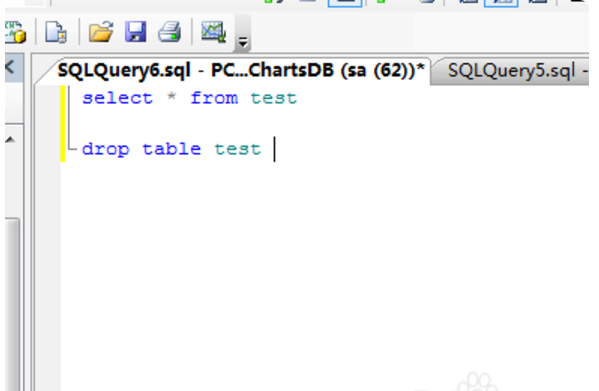
Task: Click the up arrow of the left scrollbar
Action: 11,140
